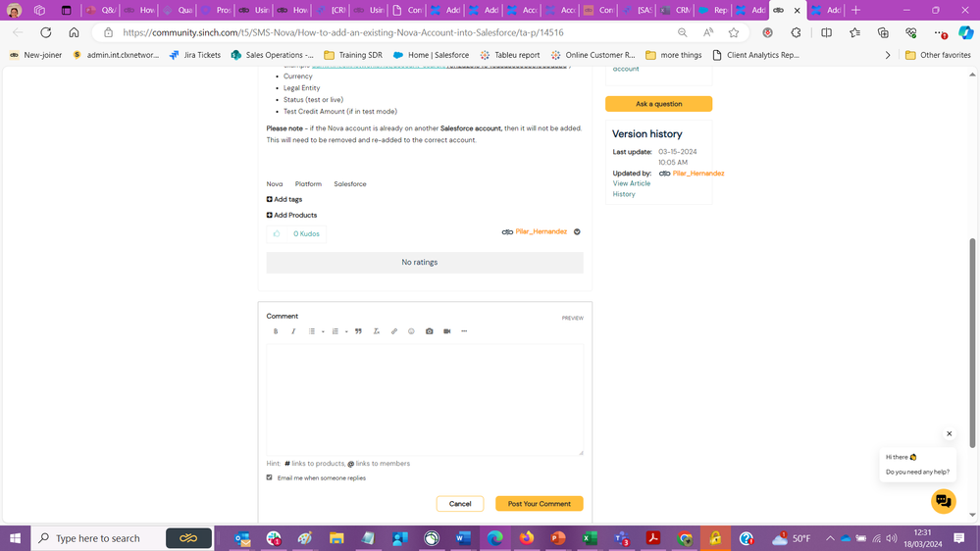The image size is (980, 551).
Task: Give kudos with the thumbs-up icon
Action: coord(277,233)
